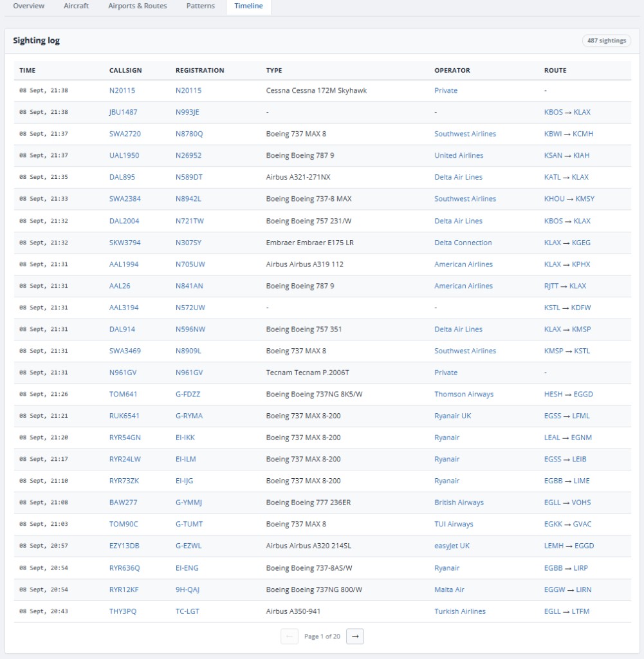Click Private operator in Tecnam row
Viewport: 644px width, 659px height.
pyautogui.click(x=446, y=373)
